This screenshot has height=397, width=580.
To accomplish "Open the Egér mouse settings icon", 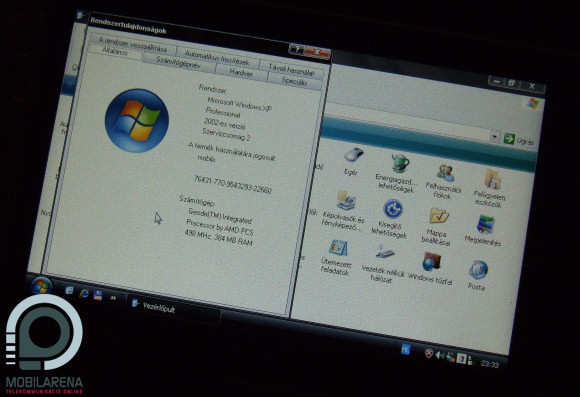I will [x=353, y=155].
